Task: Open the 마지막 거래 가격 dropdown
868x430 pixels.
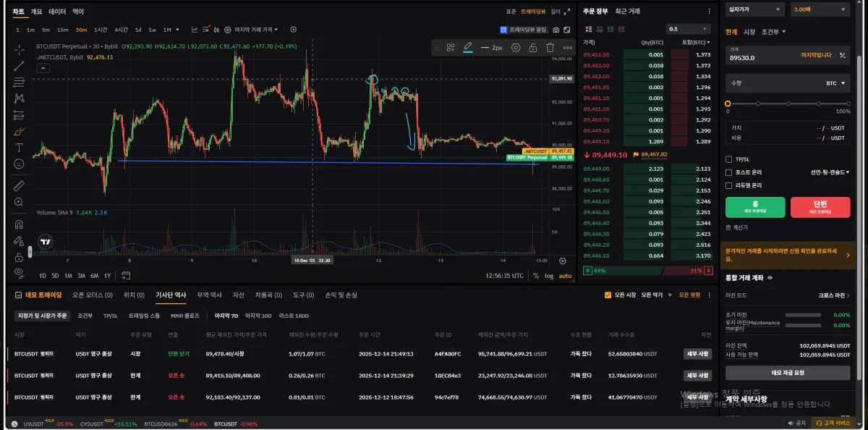Action: click(x=257, y=30)
